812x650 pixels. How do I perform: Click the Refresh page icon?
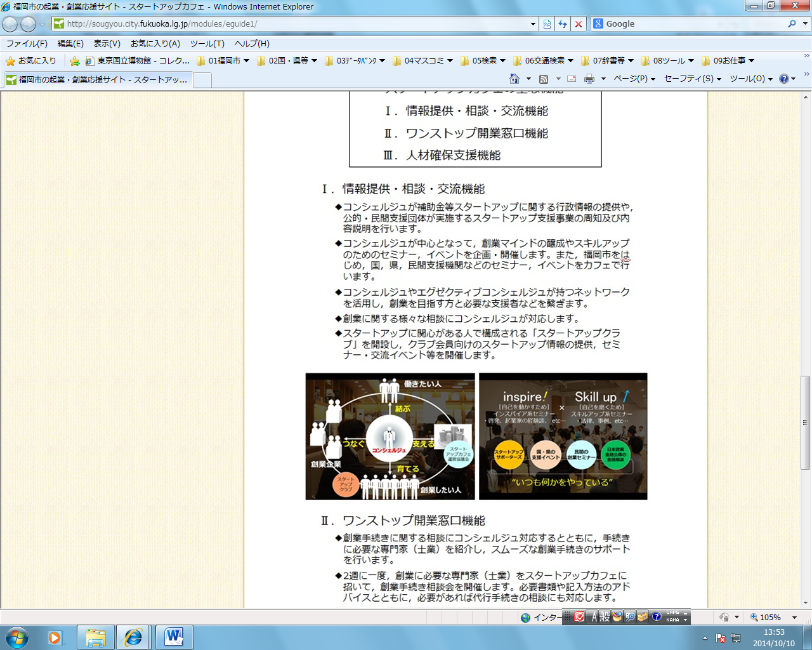click(563, 24)
